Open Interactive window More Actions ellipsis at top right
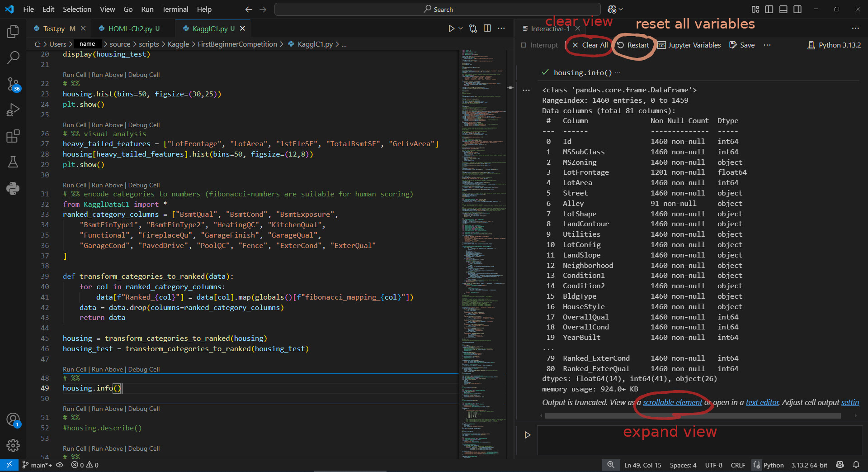Screen dimensions: 868x472 click(x=855, y=29)
